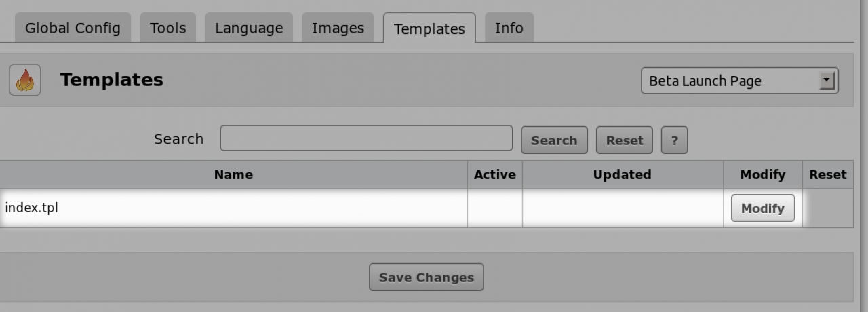This screenshot has height=312, width=868.
Task: Switch to the Tools tab
Action: coord(168,28)
